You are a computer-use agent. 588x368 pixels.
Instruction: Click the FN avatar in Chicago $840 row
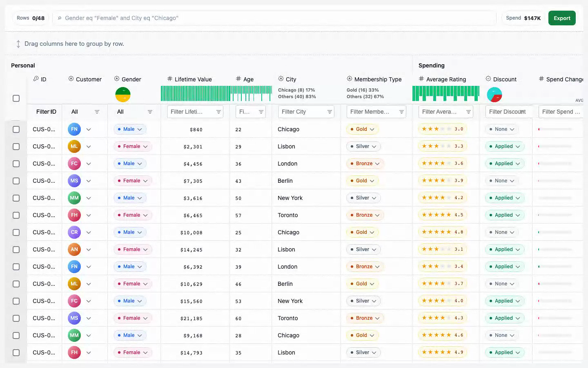74,129
